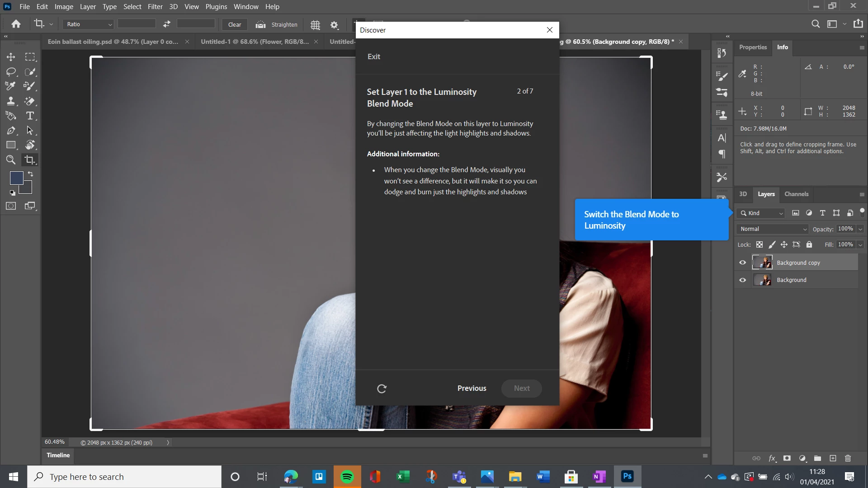Select the Zoom tool

click(11, 160)
